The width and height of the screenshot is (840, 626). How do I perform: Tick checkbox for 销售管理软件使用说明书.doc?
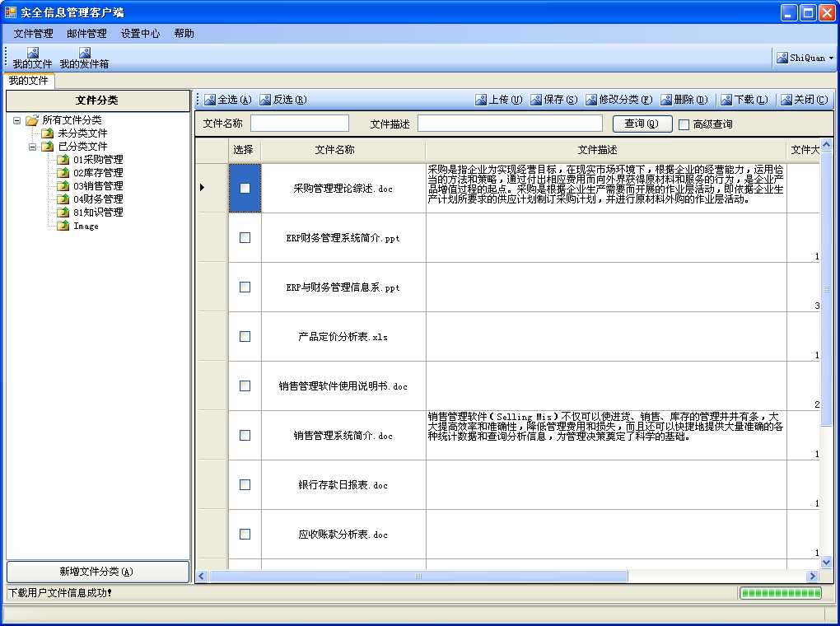point(245,385)
